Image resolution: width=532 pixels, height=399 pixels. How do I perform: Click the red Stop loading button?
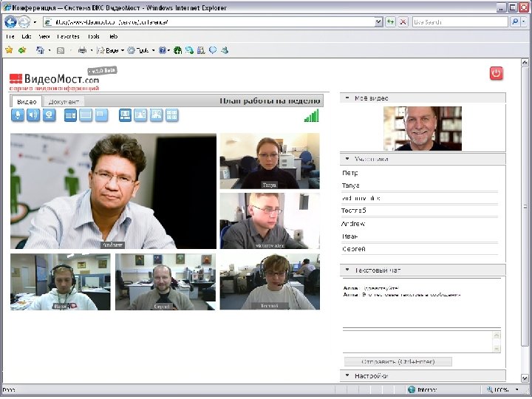point(403,22)
